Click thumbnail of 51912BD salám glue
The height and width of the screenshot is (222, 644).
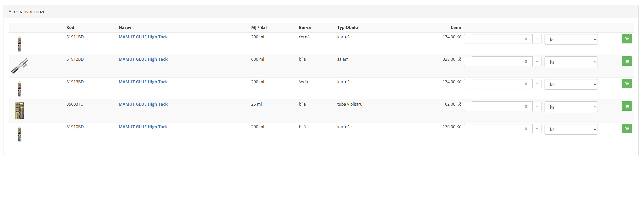tap(20, 66)
